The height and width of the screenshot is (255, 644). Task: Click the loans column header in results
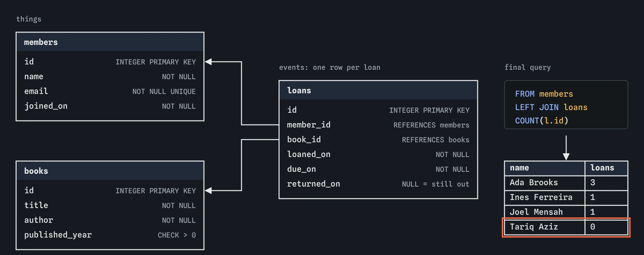[x=606, y=168]
